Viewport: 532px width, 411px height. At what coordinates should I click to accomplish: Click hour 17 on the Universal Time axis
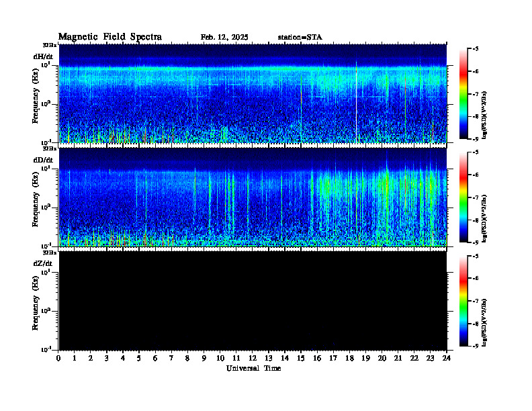(x=334, y=359)
